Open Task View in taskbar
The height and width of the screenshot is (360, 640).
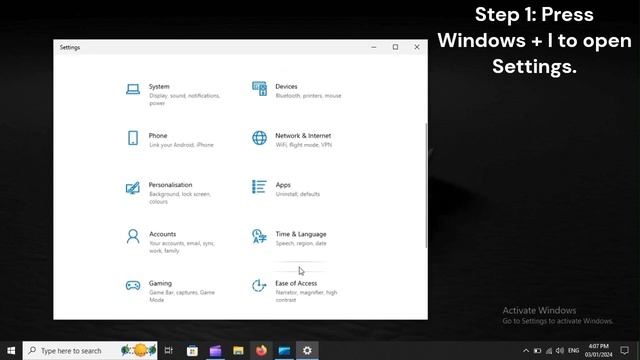click(169, 351)
